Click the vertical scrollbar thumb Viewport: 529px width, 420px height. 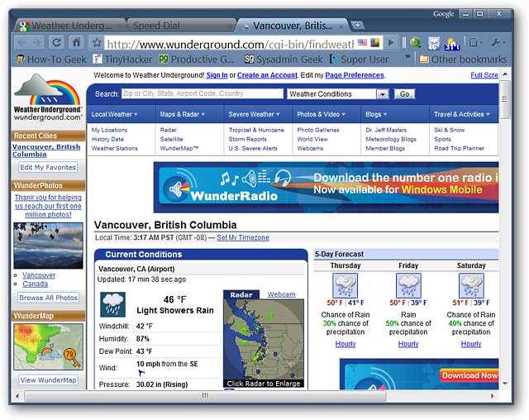[505, 99]
